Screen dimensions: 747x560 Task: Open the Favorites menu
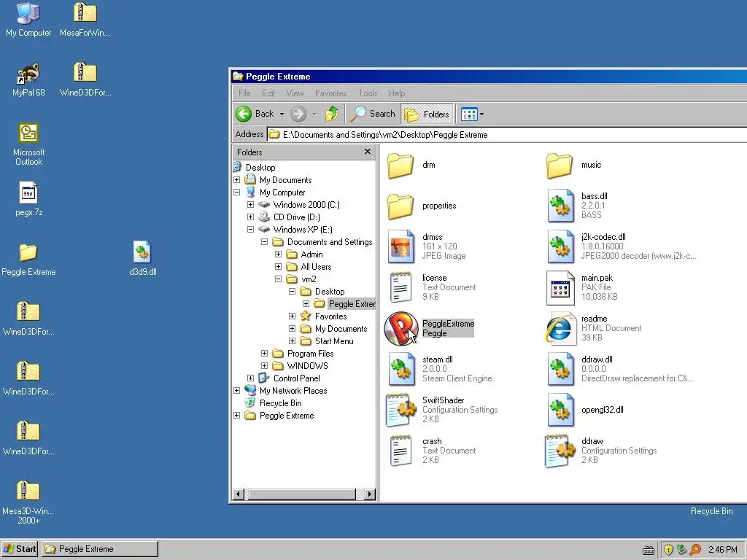click(x=330, y=93)
